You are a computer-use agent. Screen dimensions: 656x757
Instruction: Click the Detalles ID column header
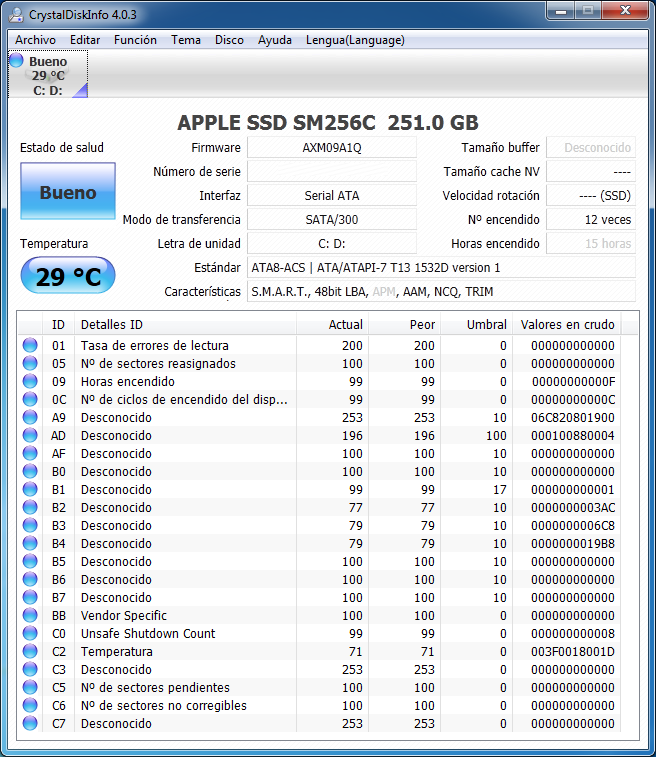(x=185, y=324)
